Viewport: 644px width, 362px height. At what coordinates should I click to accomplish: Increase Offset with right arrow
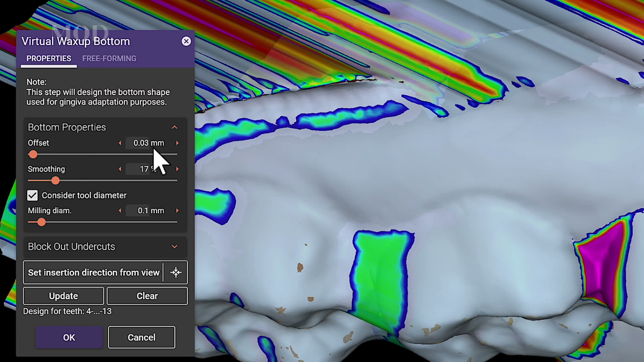tap(177, 143)
